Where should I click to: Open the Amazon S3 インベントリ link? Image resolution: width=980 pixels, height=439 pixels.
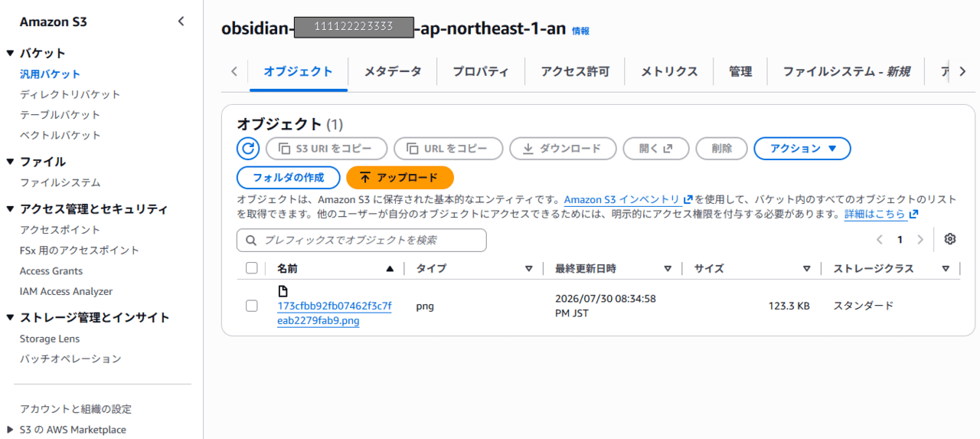pyautogui.click(x=627, y=199)
